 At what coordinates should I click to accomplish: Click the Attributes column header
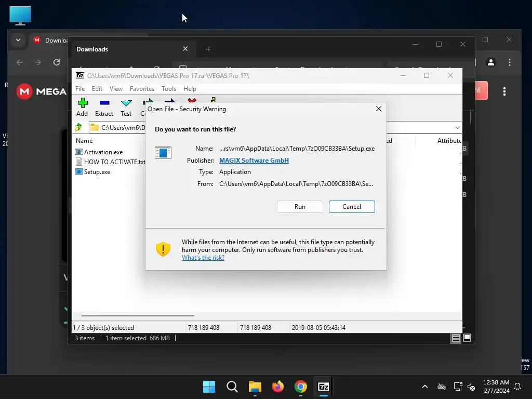point(449,140)
